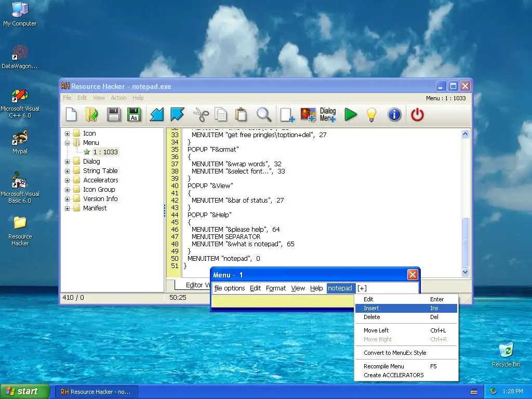Select Microsoft Visual Basic 6.0 desktop icon
The width and height of the screenshot is (532, 399).
[20, 188]
